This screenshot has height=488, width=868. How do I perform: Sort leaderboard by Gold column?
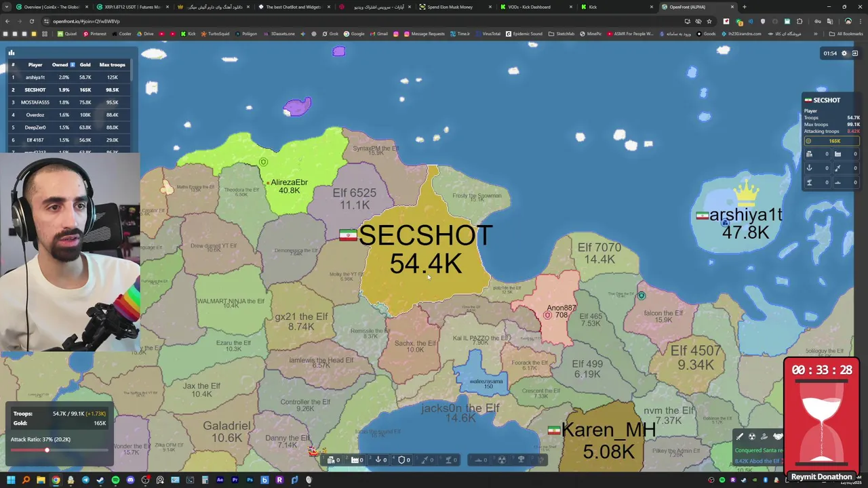click(x=85, y=64)
